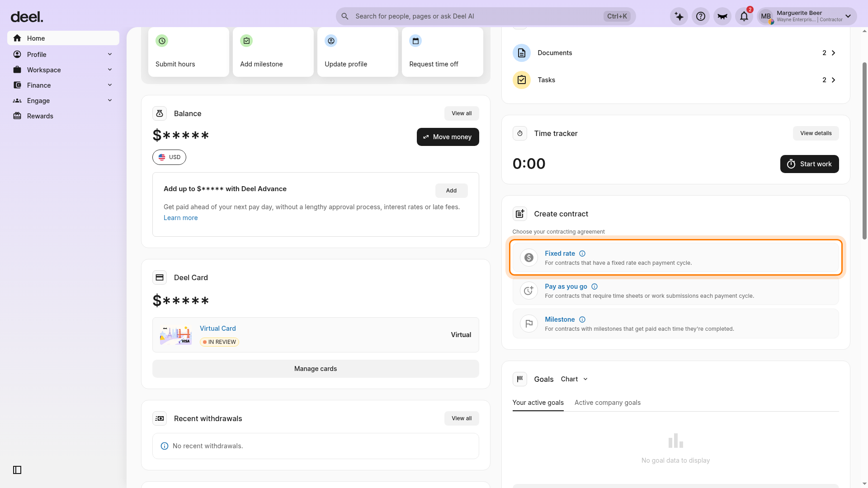Screen dimensions: 868x488
Task: Start work timer
Action: [x=809, y=164]
